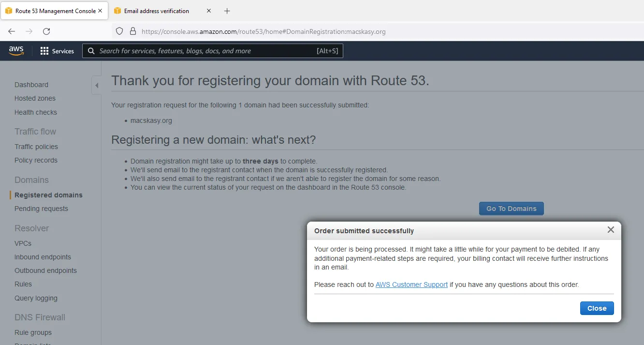This screenshot has height=345, width=644.
Task: Open Query logging under Resolver
Action: 36,298
